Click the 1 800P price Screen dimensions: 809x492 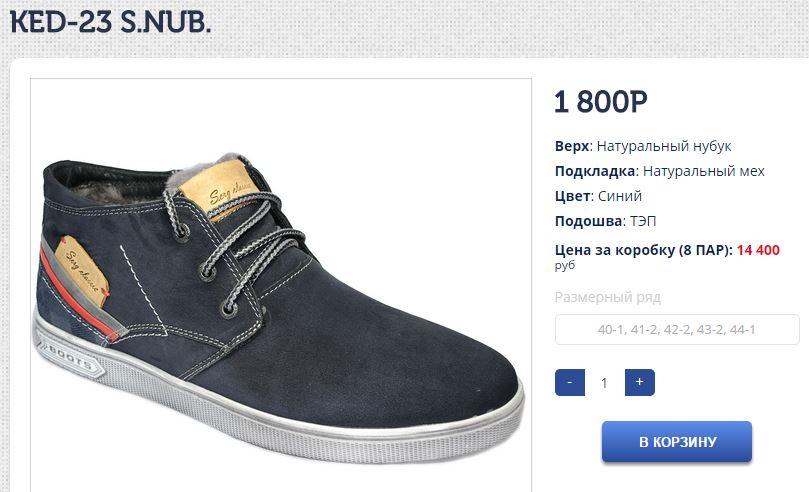click(601, 102)
